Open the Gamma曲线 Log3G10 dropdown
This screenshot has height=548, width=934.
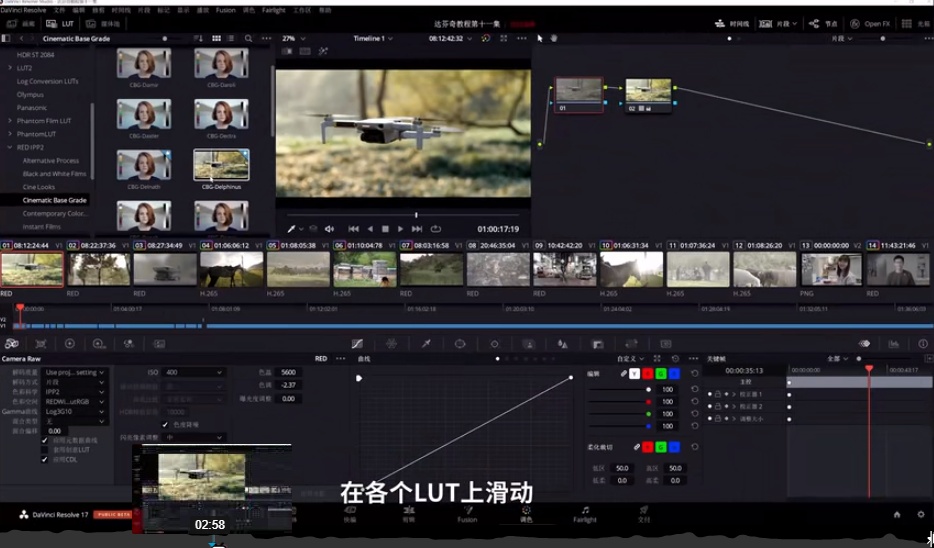click(76, 412)
